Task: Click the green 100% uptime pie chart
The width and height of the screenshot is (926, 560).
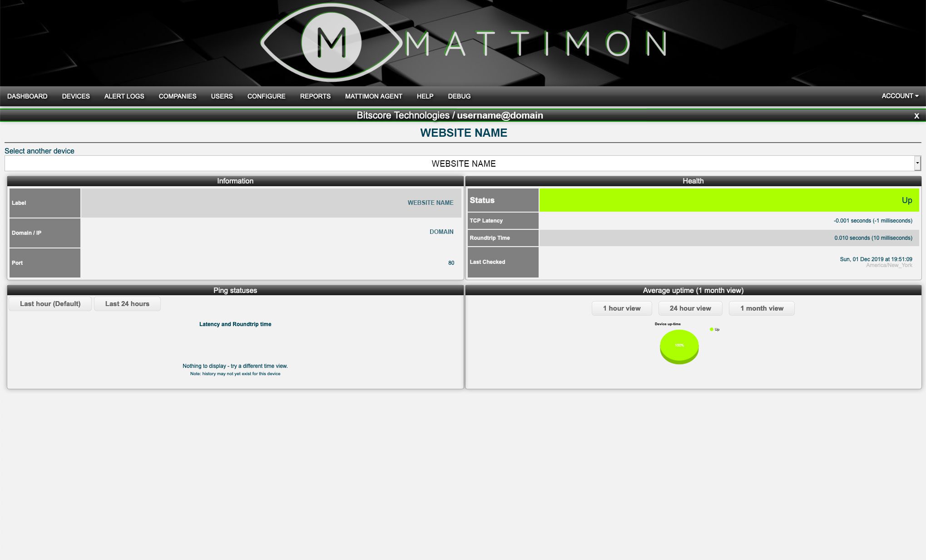Action: 679,347
